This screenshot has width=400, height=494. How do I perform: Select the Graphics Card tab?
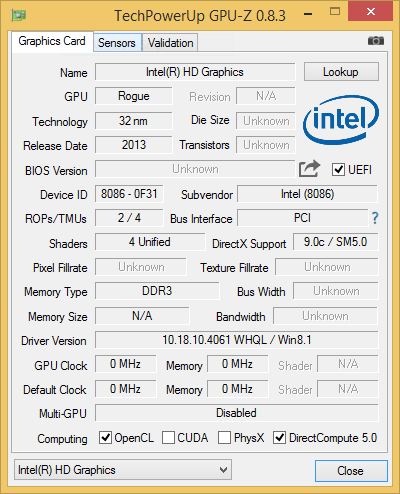click(52, 41)
